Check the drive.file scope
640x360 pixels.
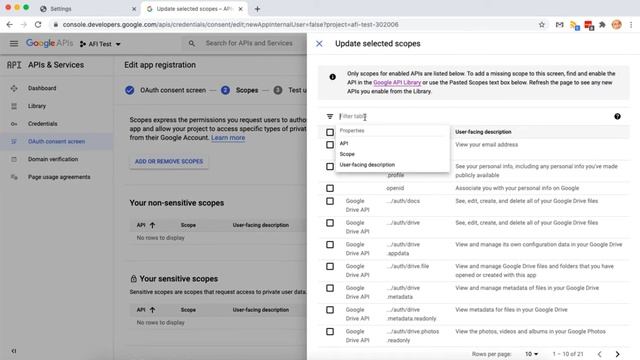(x=330, y=267)
